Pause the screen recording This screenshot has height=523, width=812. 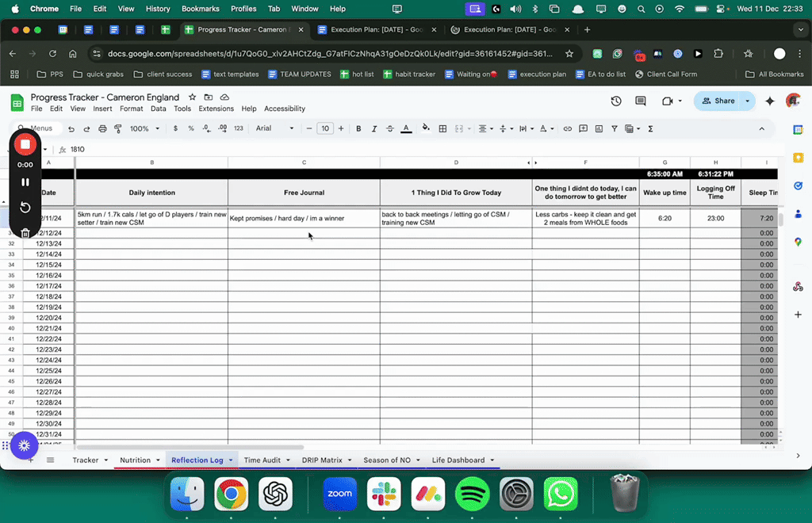point(25,182)
